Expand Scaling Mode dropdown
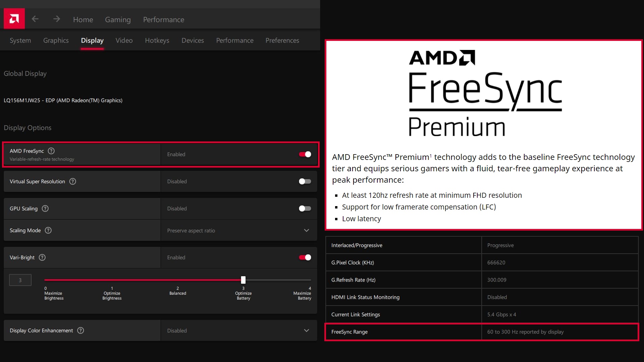 [x=306, y=230]
